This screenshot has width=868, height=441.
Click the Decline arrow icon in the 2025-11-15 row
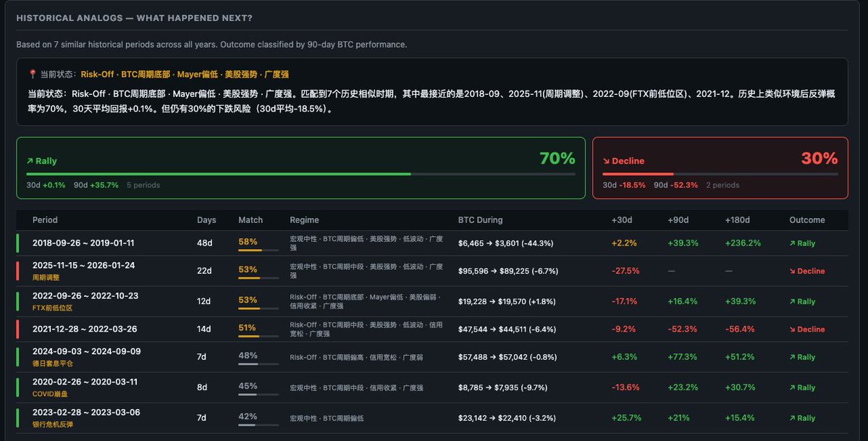pyautogui.click(x=792, y=271)
